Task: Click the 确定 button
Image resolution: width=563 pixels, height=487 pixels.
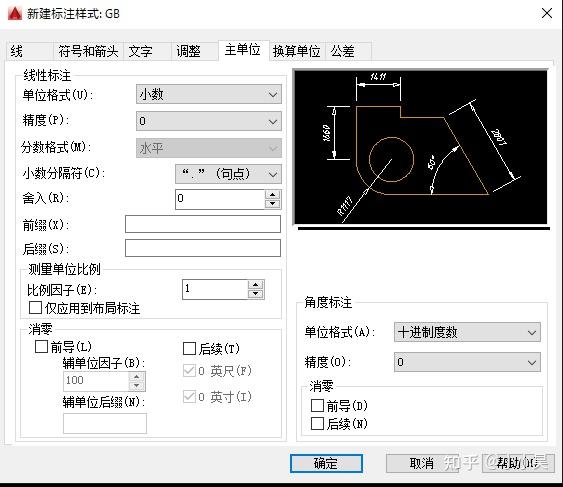Action: click(326, 463)
